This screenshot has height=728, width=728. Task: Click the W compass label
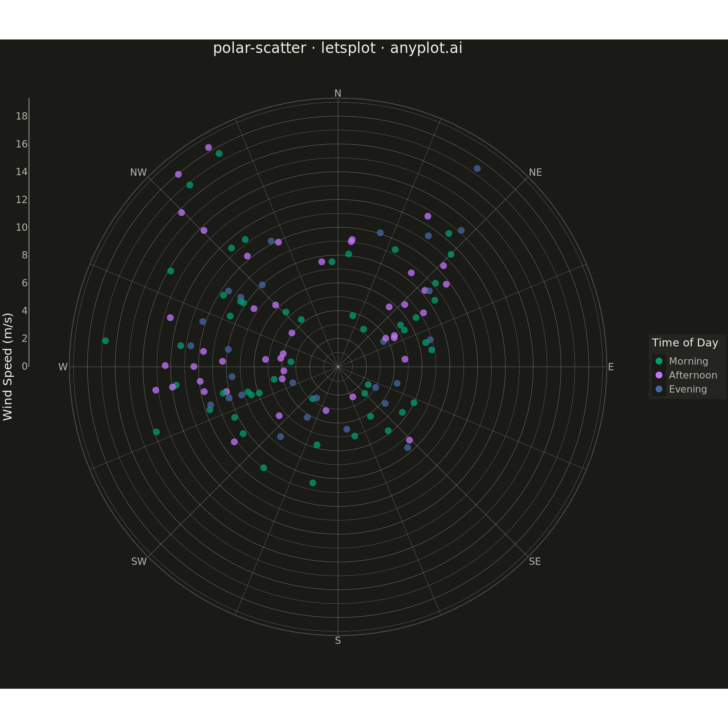pos(63,367)
